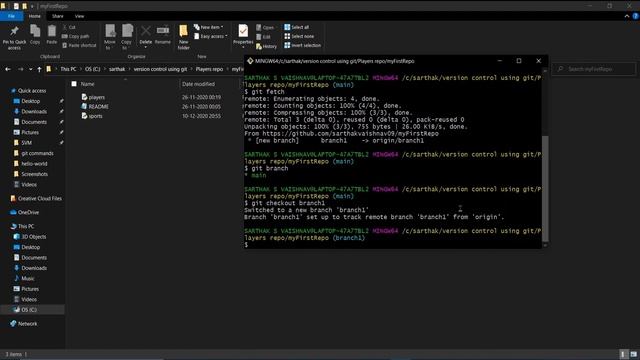Create a New folder from ribbon
Viewport: 640px width, 360px height.
point(184,37)
